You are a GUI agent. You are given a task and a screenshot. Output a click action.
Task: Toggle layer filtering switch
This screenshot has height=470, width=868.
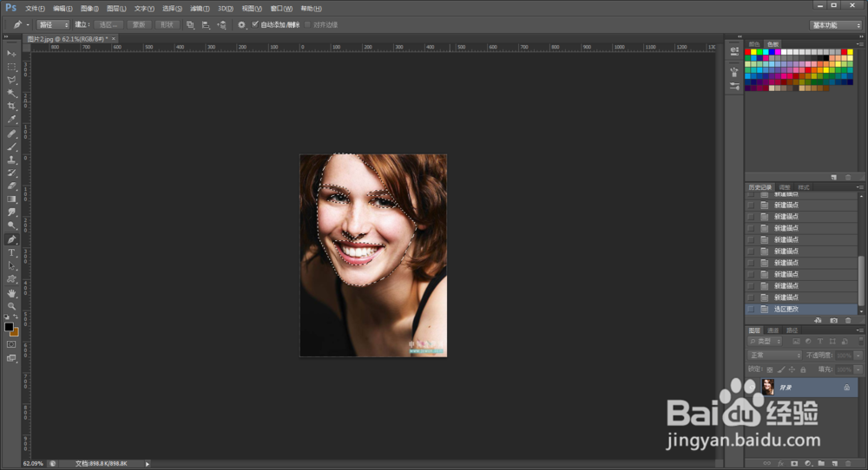860,341
